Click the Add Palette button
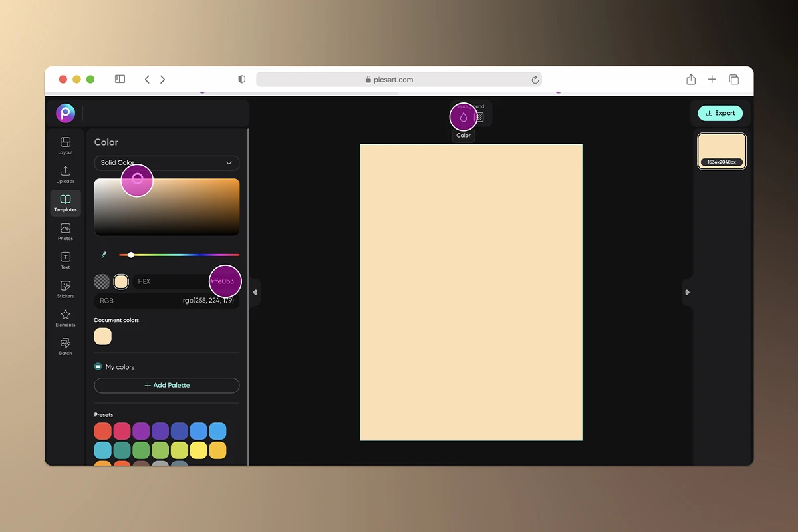The width and height of the screenshot is (798, 532). pyautogui.click(x=166, y=385)
